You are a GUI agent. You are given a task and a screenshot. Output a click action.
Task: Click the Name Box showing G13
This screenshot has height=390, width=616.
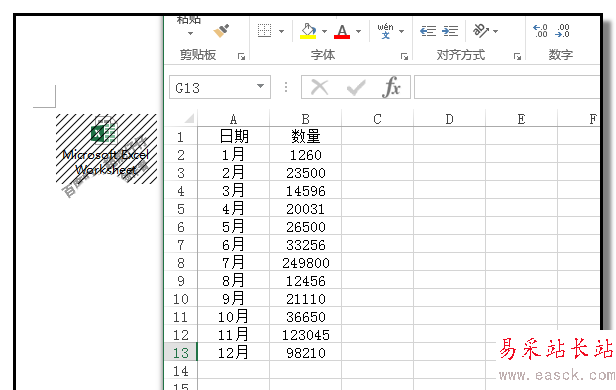(220, 87)
